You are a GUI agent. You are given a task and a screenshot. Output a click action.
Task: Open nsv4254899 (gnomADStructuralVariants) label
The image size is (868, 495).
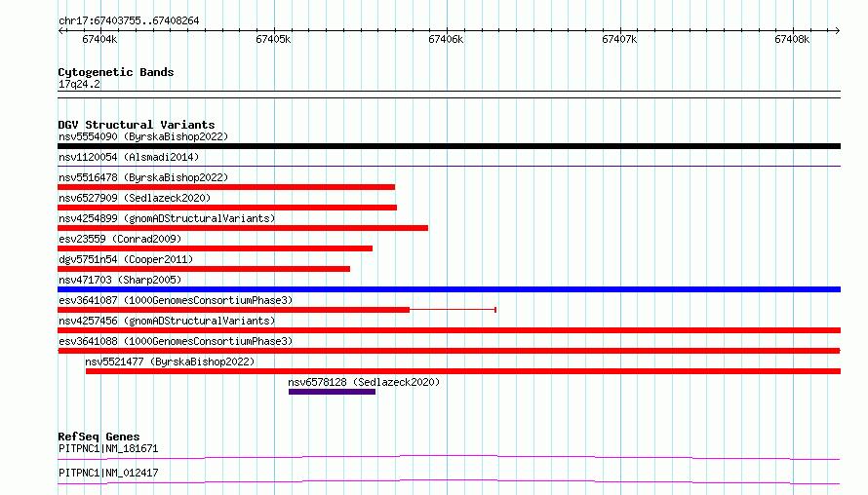tap(167, 218)
